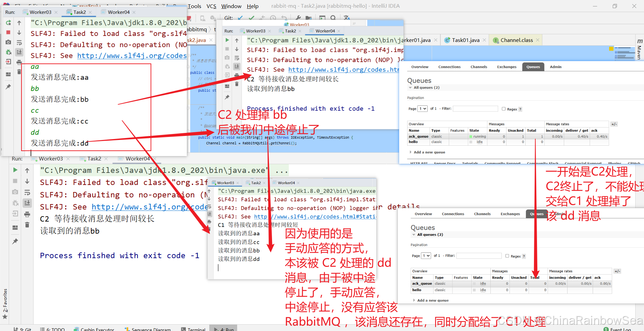Click Filter field in lower RabbitMQ page

coord(479,256)
